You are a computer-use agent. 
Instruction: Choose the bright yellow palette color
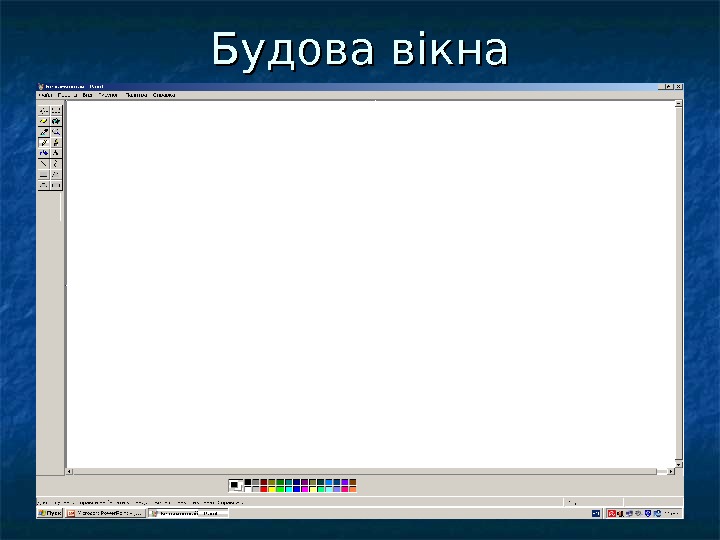(272, 489)
